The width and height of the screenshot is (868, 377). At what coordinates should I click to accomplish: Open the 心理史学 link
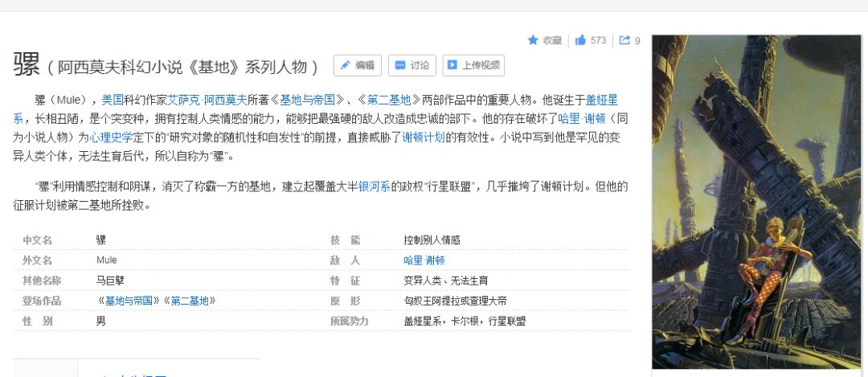(x=111, y=137)
